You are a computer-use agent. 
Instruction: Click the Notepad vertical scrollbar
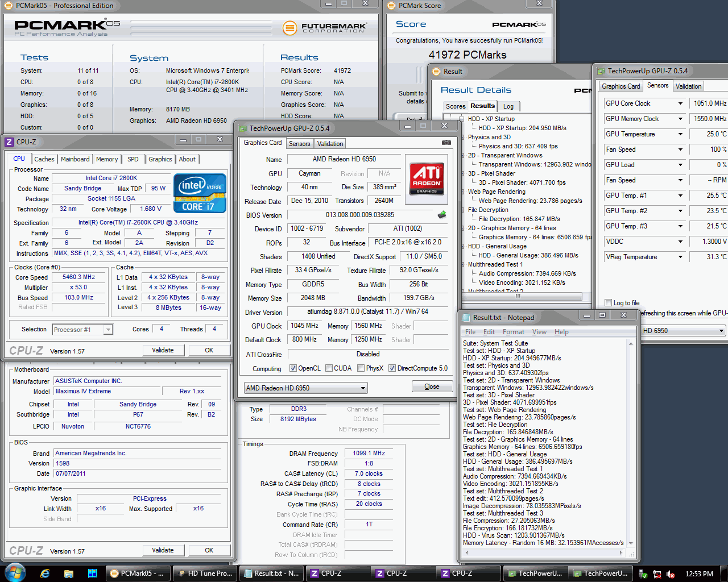(630, 443)
